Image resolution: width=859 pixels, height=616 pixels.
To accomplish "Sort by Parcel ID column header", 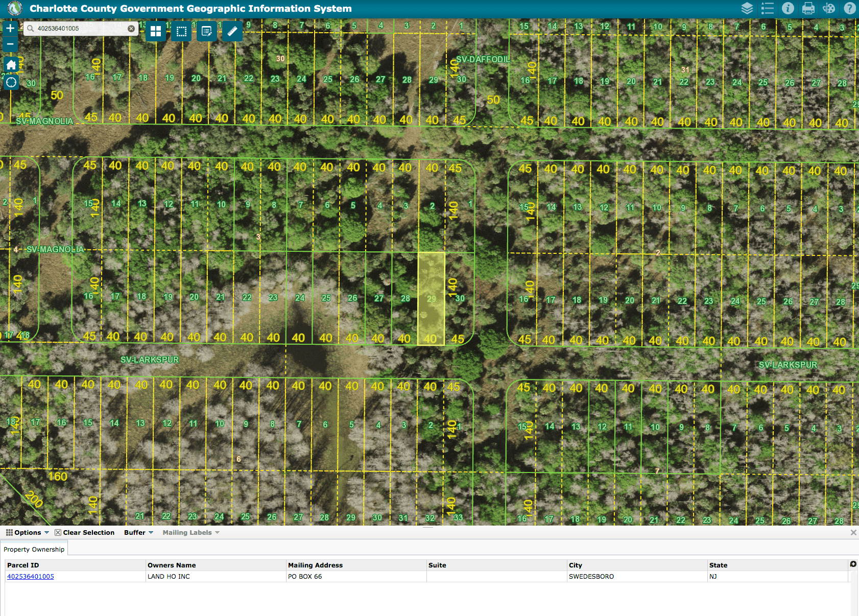I will click(x=76, y=565).
